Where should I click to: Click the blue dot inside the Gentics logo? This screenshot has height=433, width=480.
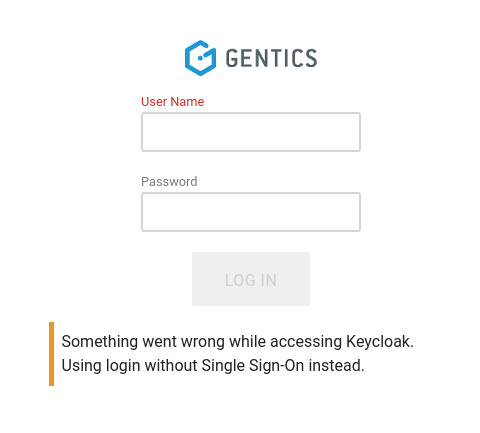(x=200, y=58)
